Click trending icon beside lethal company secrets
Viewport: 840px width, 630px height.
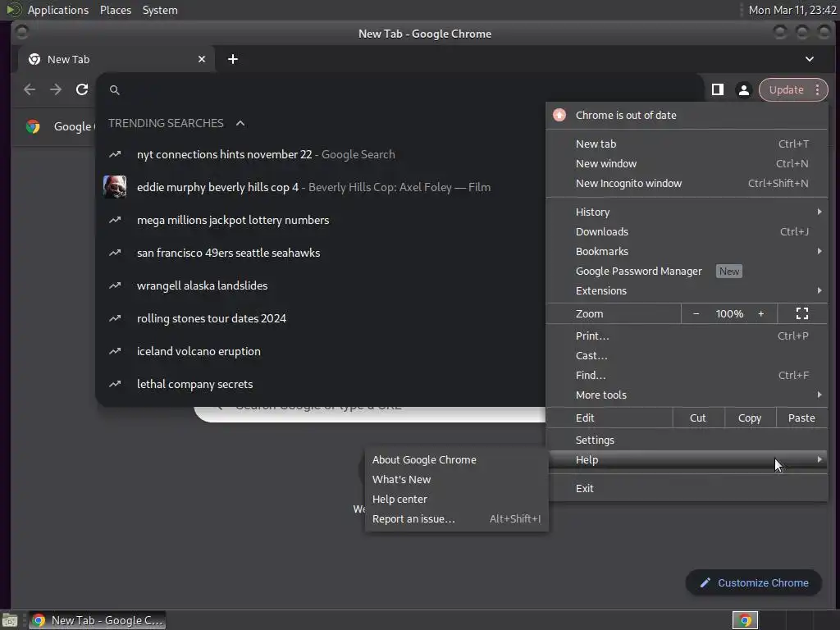tap(115, 384)
